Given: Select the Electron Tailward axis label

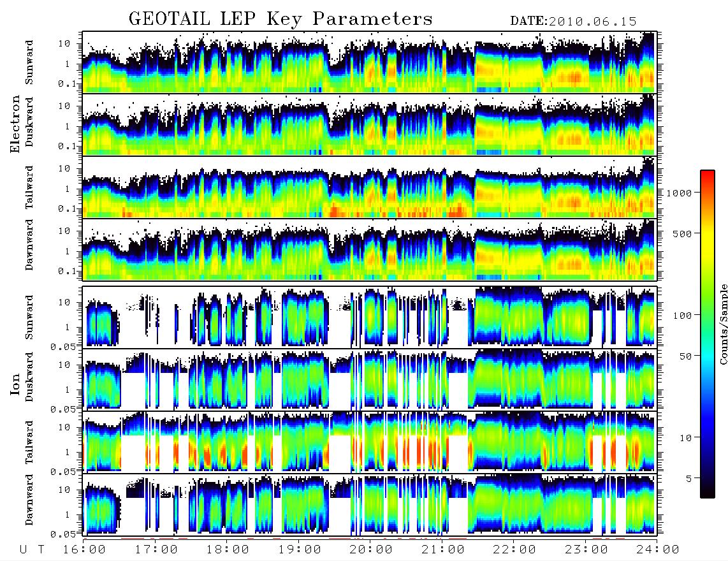Looking at the screenshot, I should click(x=29, y=187).
